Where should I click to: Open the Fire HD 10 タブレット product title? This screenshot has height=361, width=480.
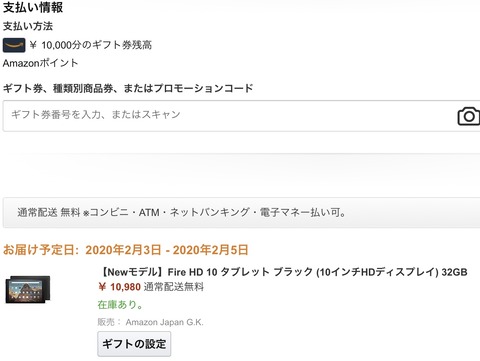click(283, 272)
